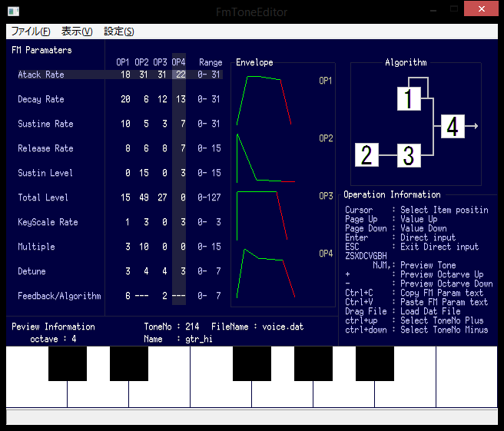Screen dimensions: 504x431
Task: Click operator box 1 in Algorithm diagram
Action: click(409, 98)
